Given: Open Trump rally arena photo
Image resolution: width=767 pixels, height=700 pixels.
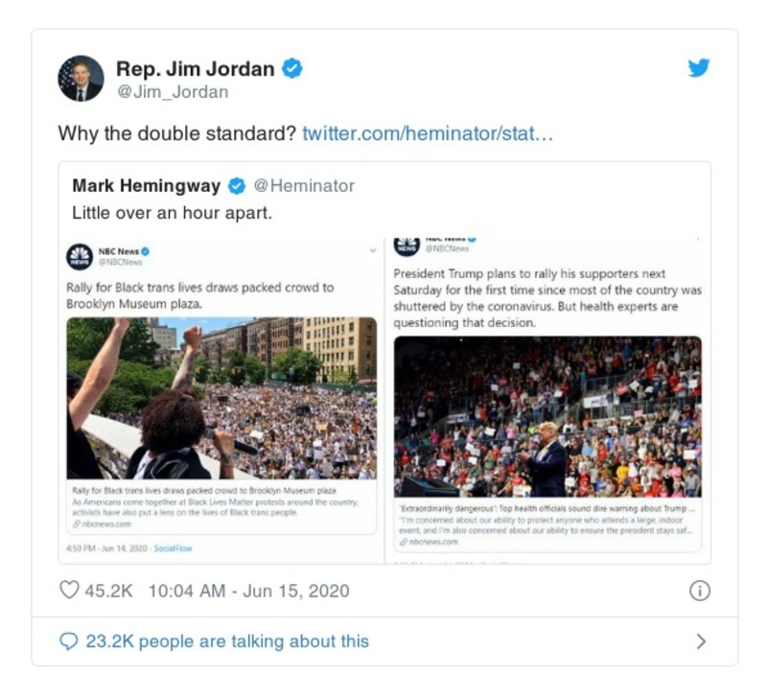Looking at the screenshot, I should (x=547, y=417).
